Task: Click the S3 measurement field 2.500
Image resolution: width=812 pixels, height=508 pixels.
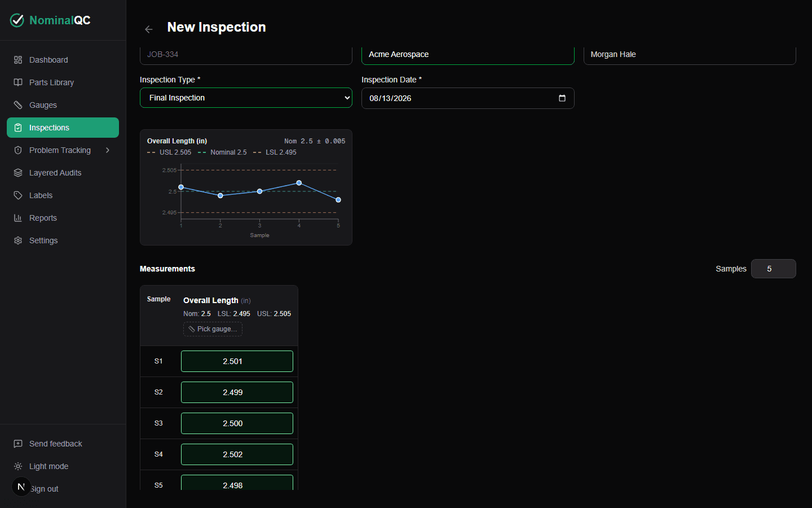Action: (237, 423)
